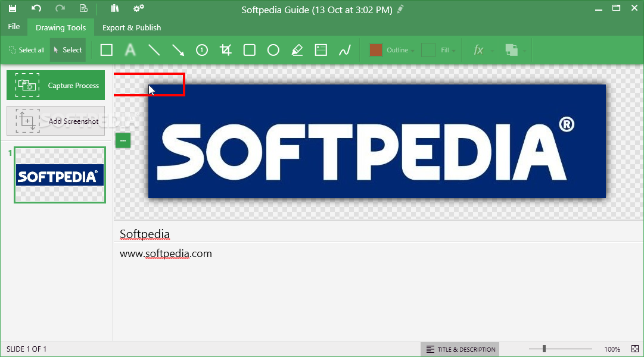Image resolution: width=644 pixels, height=357 pixels.
Task: Open the File menu
Action: tap(14, 27)
